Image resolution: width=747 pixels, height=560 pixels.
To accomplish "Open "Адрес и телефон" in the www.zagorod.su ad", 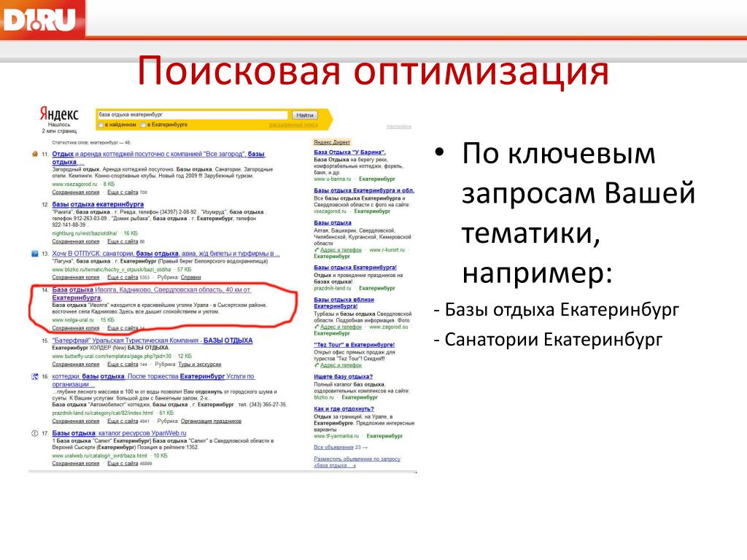I will [341, 327].
